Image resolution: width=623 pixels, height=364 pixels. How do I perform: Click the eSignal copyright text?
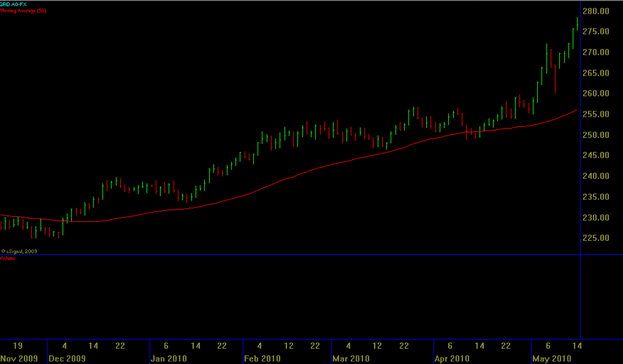[19, 251]
